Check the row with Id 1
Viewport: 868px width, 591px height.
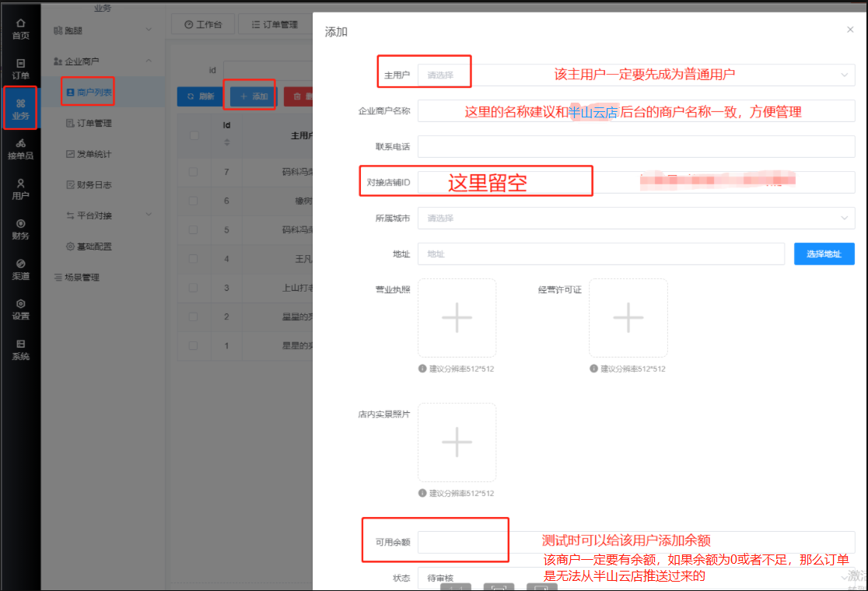pos(193,346)
